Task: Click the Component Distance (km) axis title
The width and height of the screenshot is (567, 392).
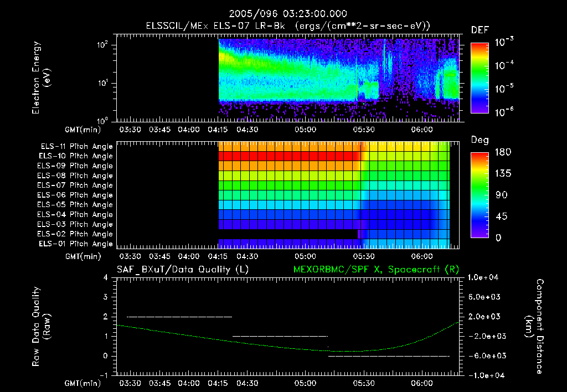Action: point(534,327)
